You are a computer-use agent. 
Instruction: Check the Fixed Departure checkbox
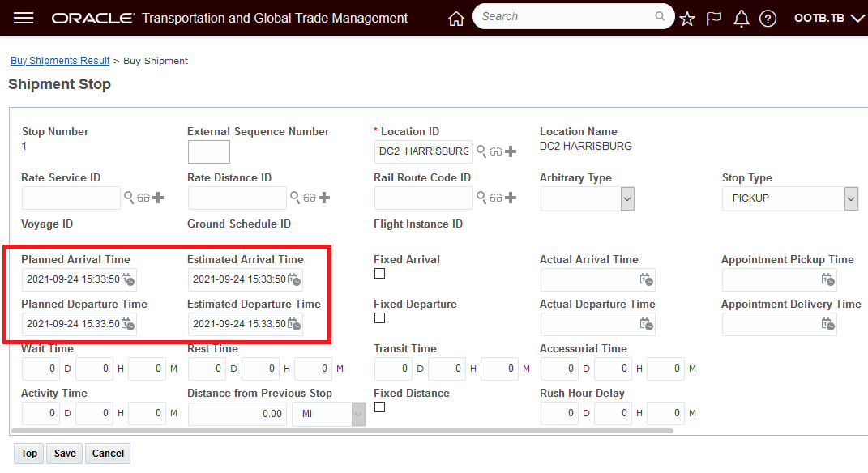pyautogui.click(x=379, y=318)
